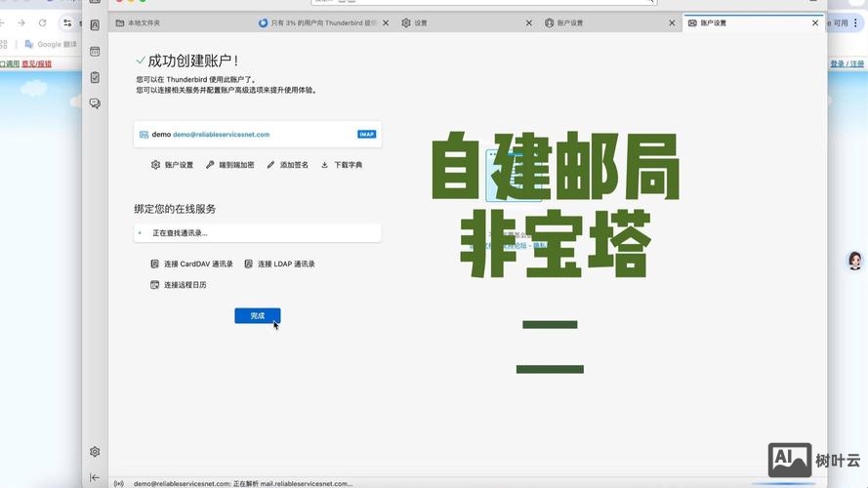This screenshot has height=488, width=868.
Task: Open the Calendar space in sidebar
Action: (x=95, y=52)
